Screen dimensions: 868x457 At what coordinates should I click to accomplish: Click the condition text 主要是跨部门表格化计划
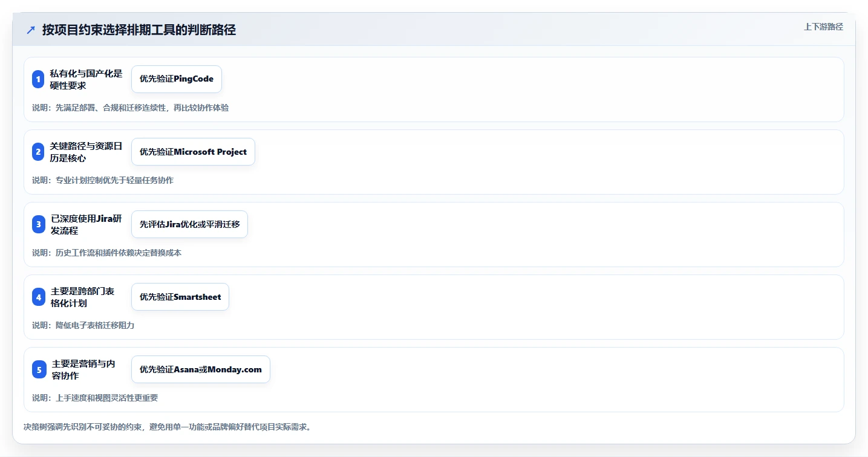82,297
